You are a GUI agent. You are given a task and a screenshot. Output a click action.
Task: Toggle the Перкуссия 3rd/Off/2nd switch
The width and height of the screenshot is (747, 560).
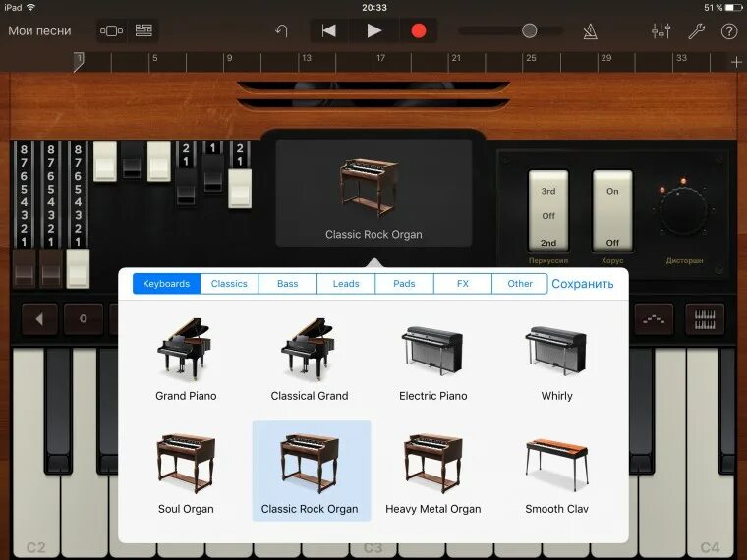pos(548,211)
